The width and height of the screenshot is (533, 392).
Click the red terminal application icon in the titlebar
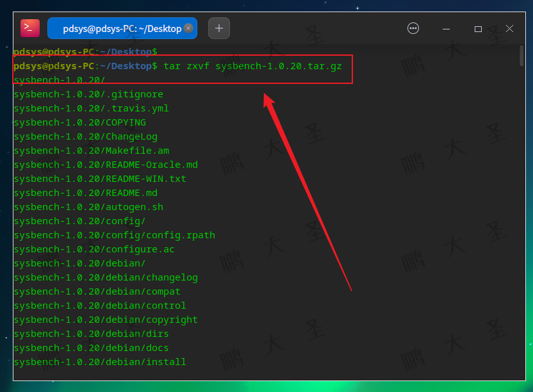(29, 28)
